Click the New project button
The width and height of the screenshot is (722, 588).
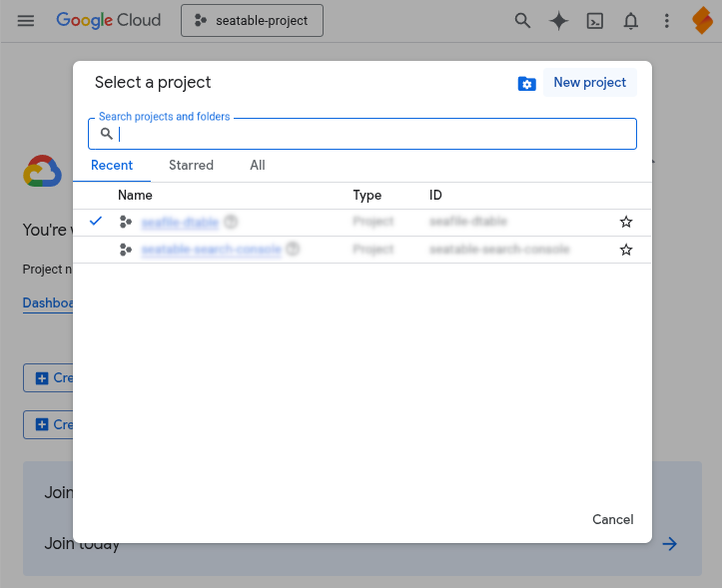[590, 83]
